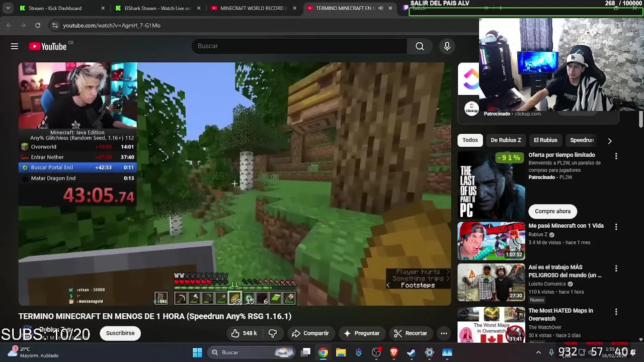Image resolution: width=644 pixels, height=362 pixels.
Task: Open the Luisito Comunica channel link
Action: [x=547, y=284]
